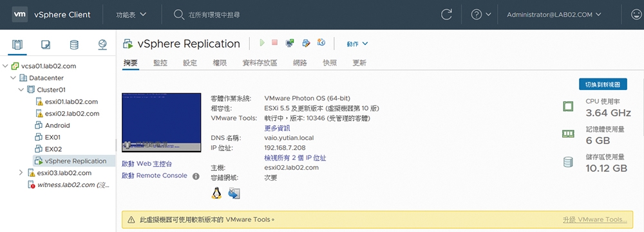Click the Take Snapshot clock icon
The height and width of the screenshot is (232, 644).
tap(321, 42)
